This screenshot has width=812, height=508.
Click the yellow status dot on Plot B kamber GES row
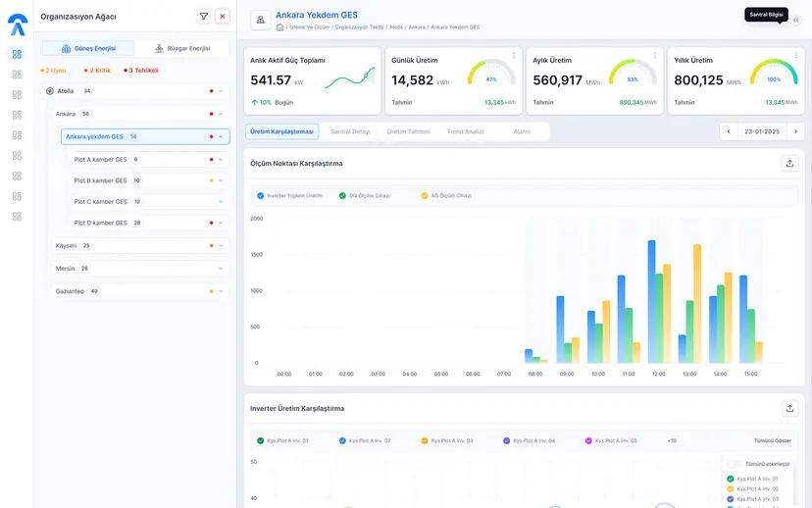[211, 180]
